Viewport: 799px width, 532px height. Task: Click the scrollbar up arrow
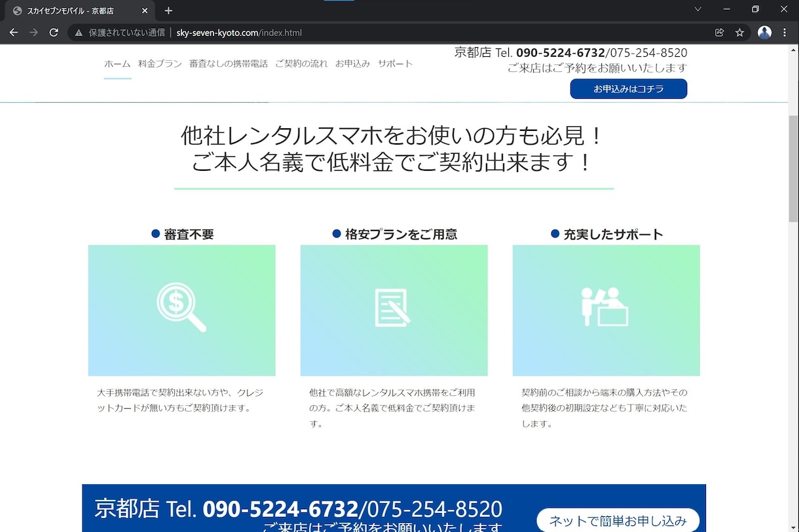[x=793, y=50]
